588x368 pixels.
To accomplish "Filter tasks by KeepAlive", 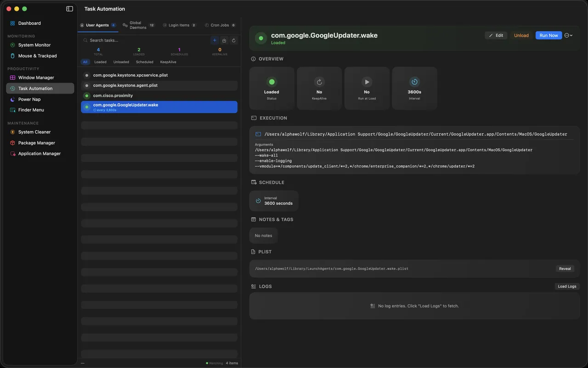I will point(168,62).
